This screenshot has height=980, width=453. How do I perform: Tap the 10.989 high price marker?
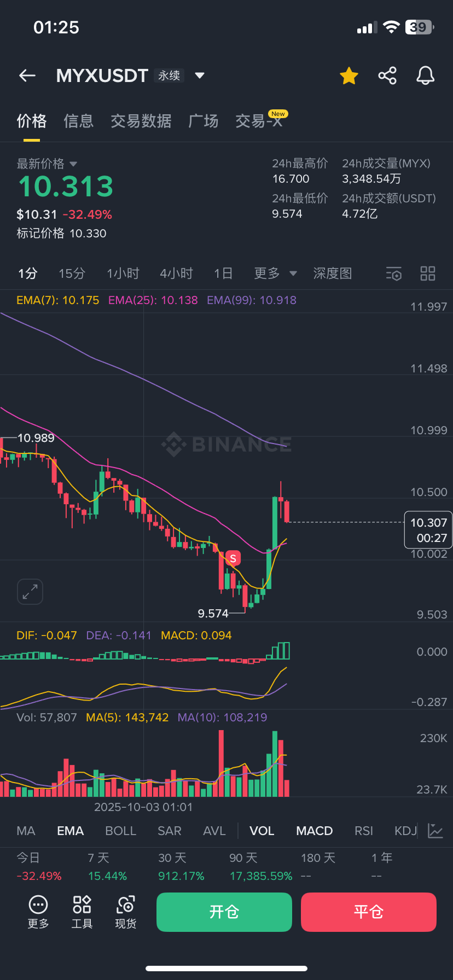click(36, 437)
